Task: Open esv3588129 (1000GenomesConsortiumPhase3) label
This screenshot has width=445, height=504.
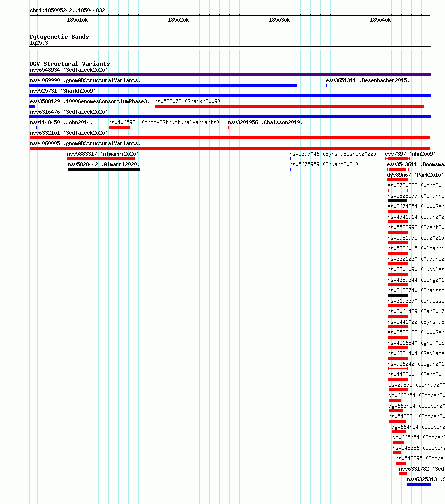Action: [x=90, y=101]
